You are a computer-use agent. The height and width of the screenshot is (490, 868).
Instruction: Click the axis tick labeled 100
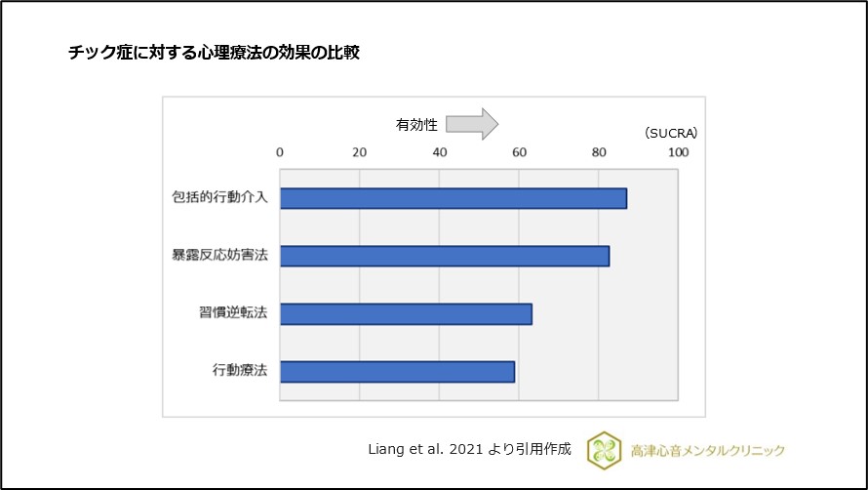[677, 152]
